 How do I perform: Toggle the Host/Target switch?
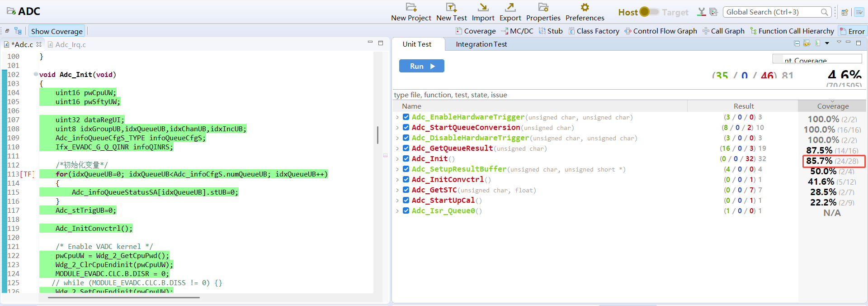[649, 12]
